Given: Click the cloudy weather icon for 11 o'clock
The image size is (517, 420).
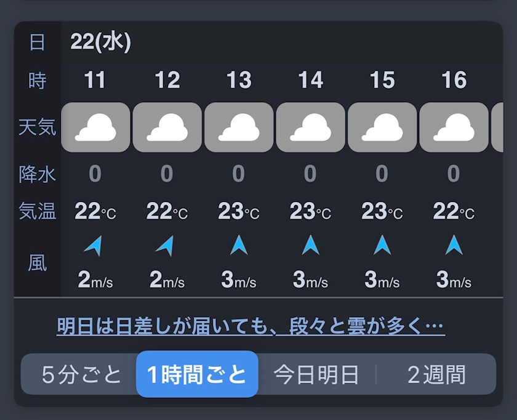Looking at the screenshot, I should [95, 127].
